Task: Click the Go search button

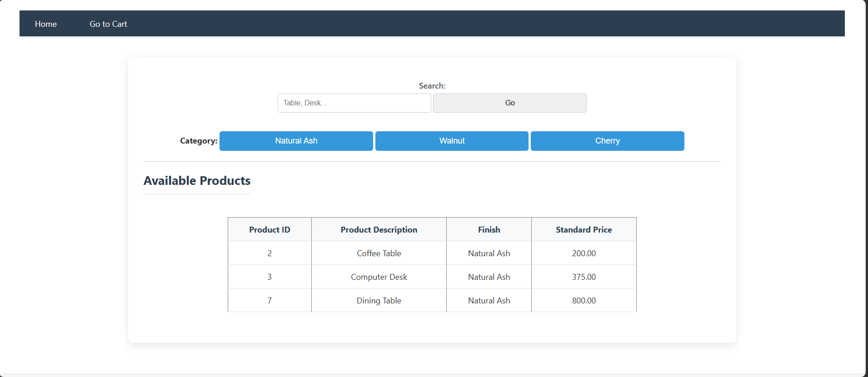Action: pos(510,103)
